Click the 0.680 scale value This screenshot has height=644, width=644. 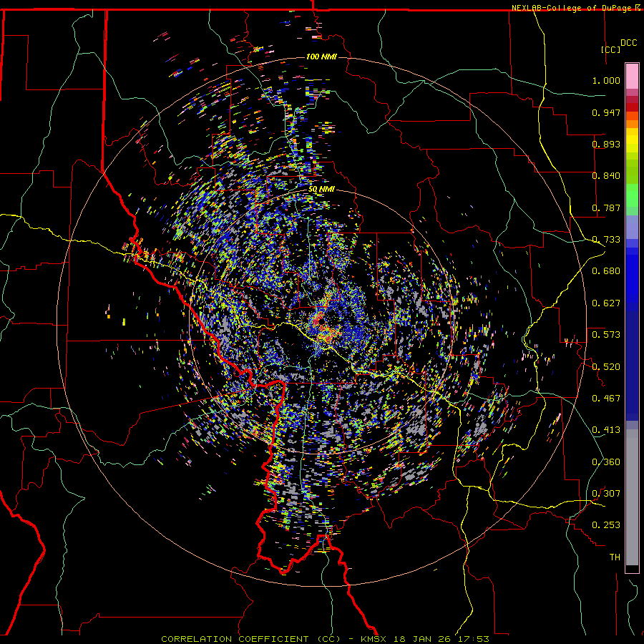[x=606, y=271]
